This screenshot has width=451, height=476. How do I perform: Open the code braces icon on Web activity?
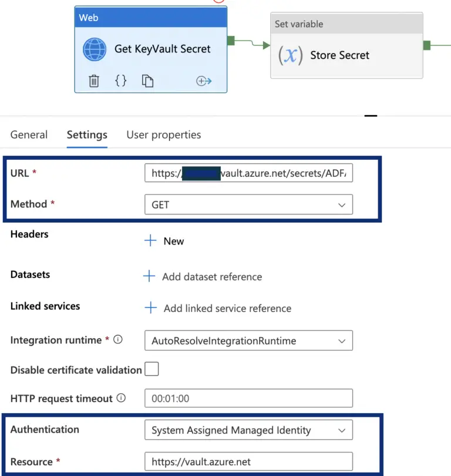click(x=120, y=81)
